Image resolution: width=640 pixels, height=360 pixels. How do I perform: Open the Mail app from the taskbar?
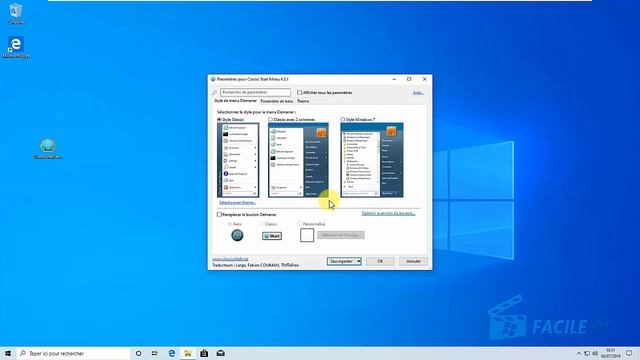(221, 353)
